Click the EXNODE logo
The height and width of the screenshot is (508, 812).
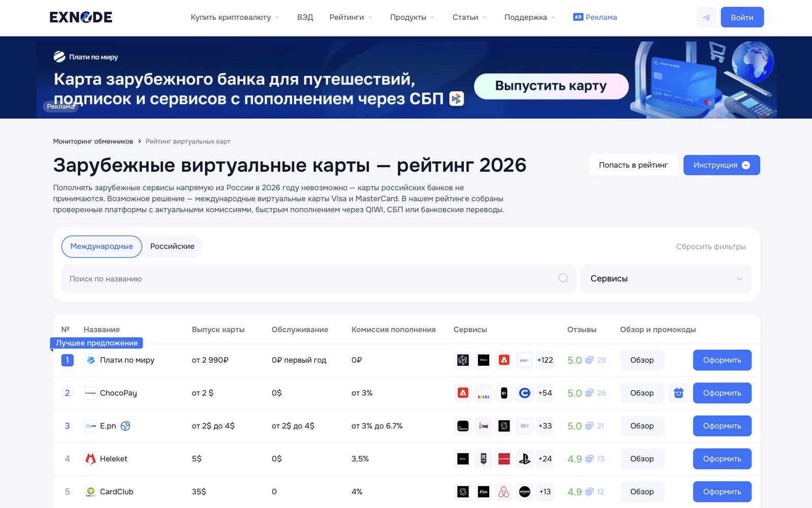click(81, 17)
